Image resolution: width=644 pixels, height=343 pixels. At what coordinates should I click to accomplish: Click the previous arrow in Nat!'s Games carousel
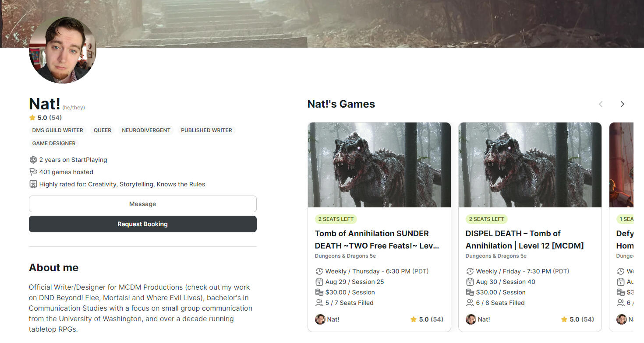601,104
